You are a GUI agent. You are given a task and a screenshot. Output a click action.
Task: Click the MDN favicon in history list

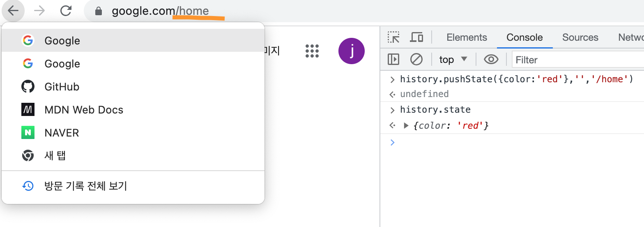click(x=28, y=110)
